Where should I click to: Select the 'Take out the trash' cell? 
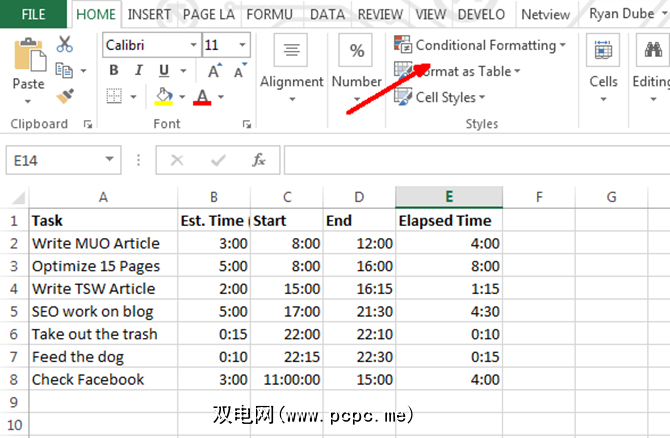tap(103, 334)
